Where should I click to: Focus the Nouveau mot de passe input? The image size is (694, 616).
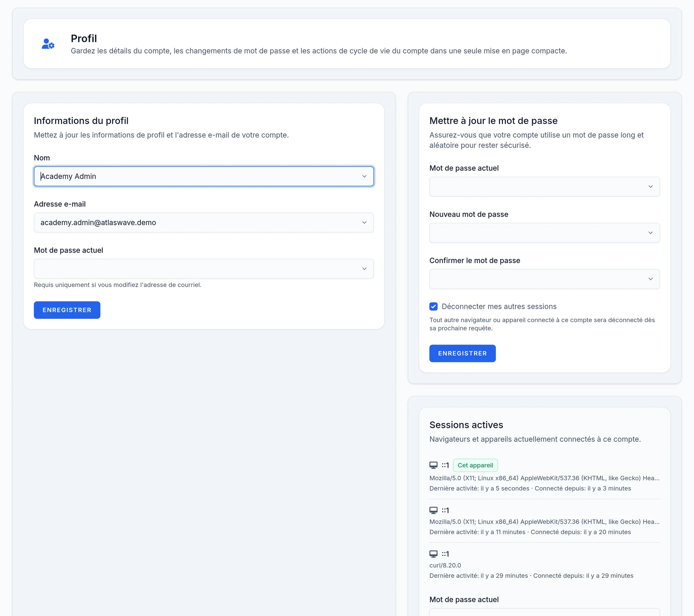tap(544, 233)
